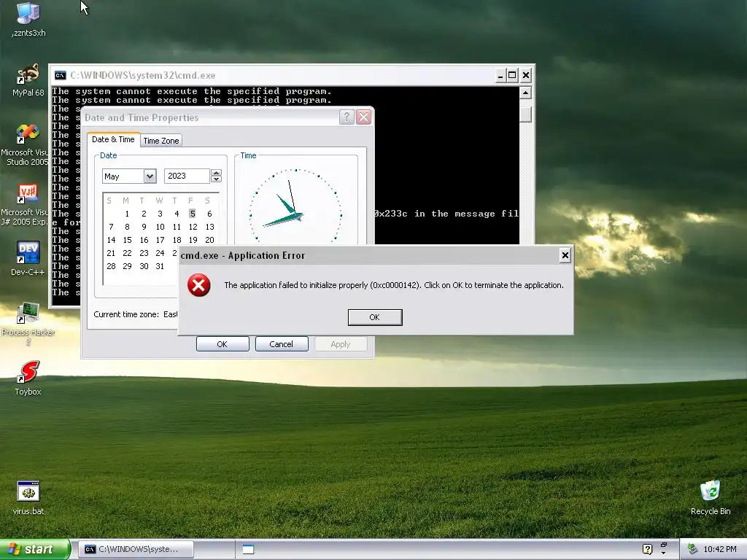Select day 31 in the calendar
Image resolution: width=747 pixels, height=560 pixels.
[160, 266]
